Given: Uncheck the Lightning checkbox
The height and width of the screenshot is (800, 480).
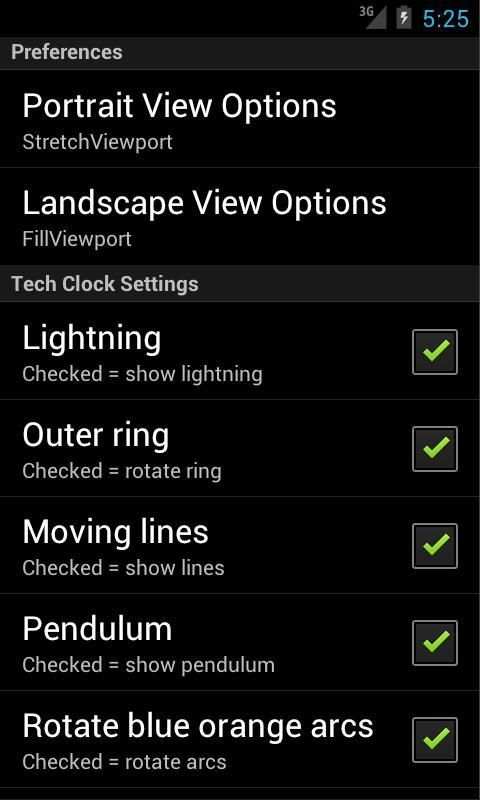Looking at the screenshot, I should coord(435,352).
